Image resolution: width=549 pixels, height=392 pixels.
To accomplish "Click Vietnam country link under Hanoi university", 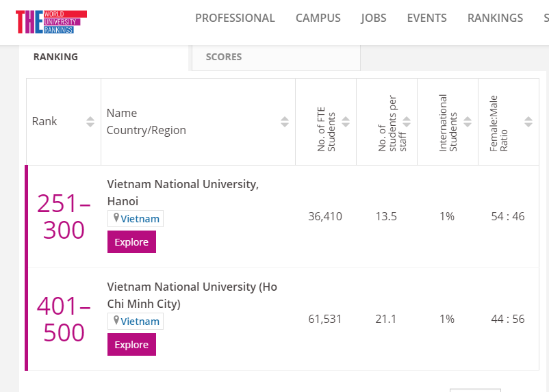I will 140,219.
